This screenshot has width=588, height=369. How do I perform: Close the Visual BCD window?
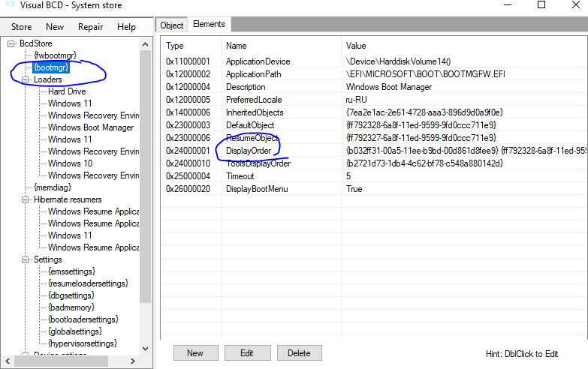pos(576,4)
